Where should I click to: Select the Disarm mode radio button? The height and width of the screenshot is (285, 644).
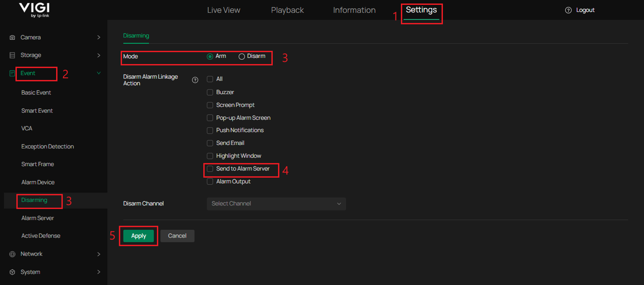(242, 56)
